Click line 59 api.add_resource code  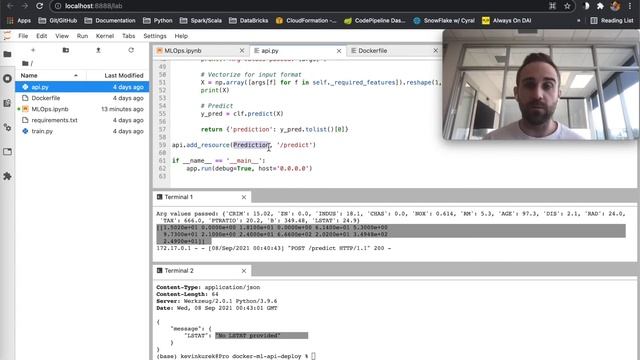(244, 145)
